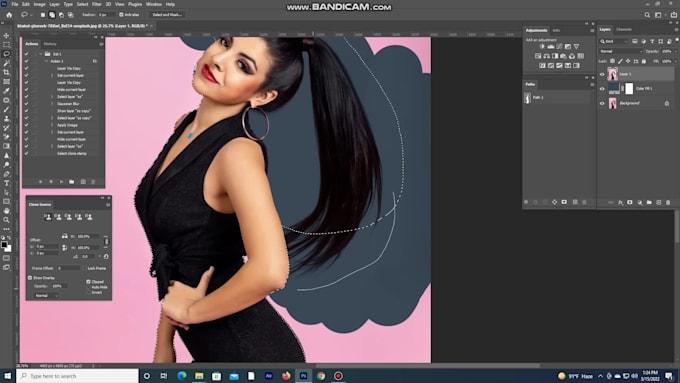The width and height of the screenshot is (680, 383).
Task: Hide the Background layer
Action: [602, 103]
